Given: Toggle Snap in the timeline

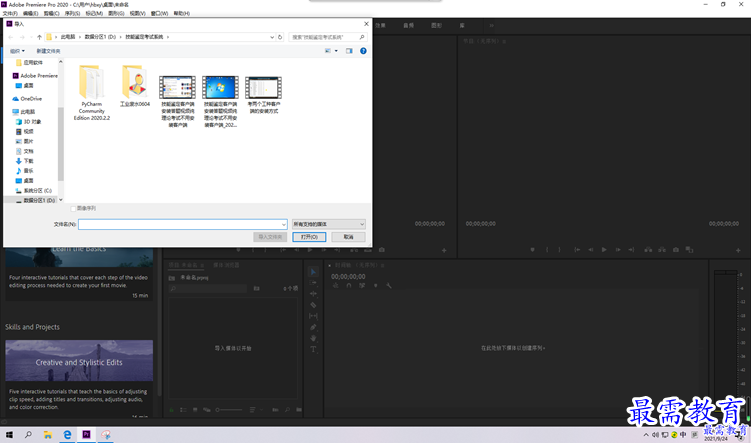Looking at the screenshot, I should tap(349, 285).
